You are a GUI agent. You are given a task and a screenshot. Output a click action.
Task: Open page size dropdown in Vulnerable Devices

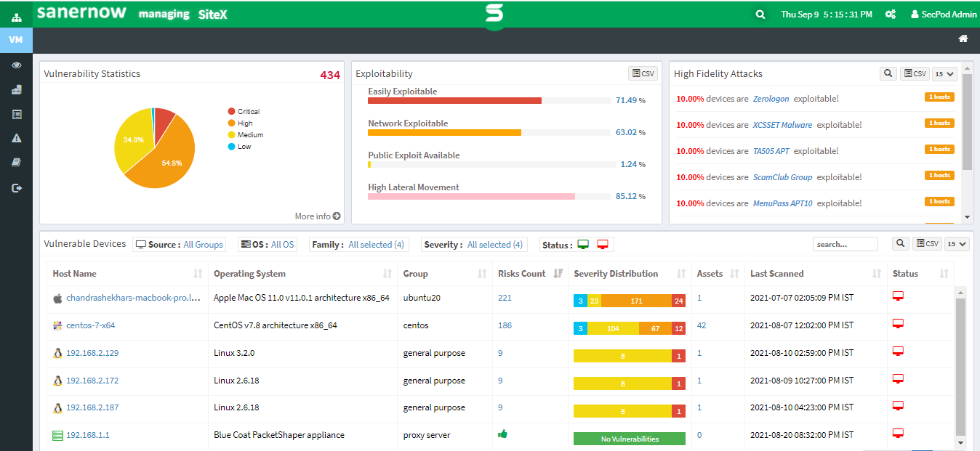pyautogui.click(x=957, y=244)
